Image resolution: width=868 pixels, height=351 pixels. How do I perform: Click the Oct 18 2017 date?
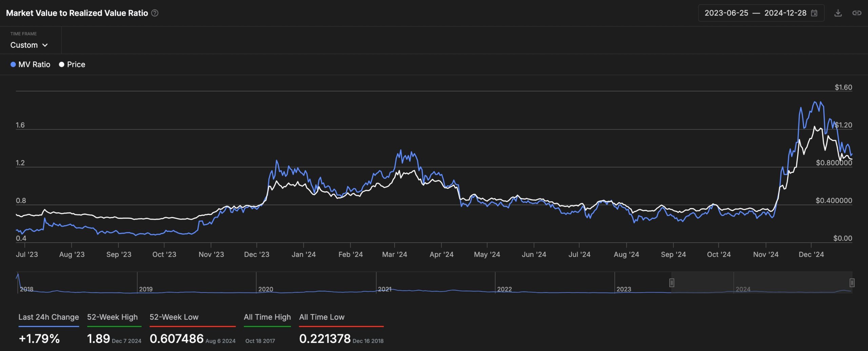tap(260, 341)
